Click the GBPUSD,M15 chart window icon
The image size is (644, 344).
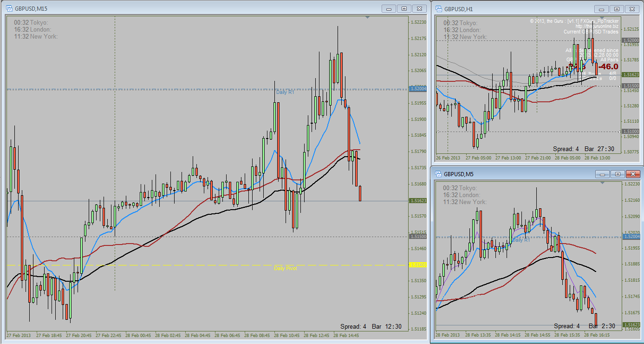coord(9,8)
